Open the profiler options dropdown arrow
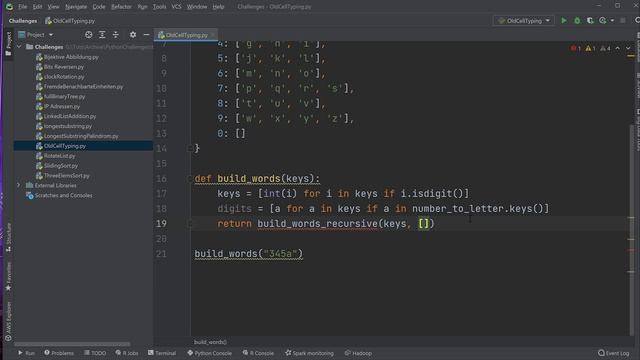The height and width of the screenshot is (360, 640). tap(612, 20)
